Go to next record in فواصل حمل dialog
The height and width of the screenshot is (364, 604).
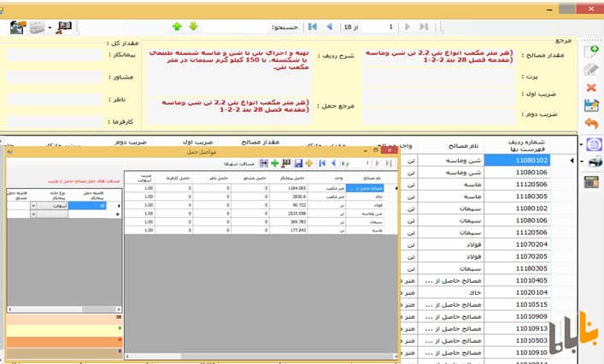pyautogui.click(x=378, y=163)
